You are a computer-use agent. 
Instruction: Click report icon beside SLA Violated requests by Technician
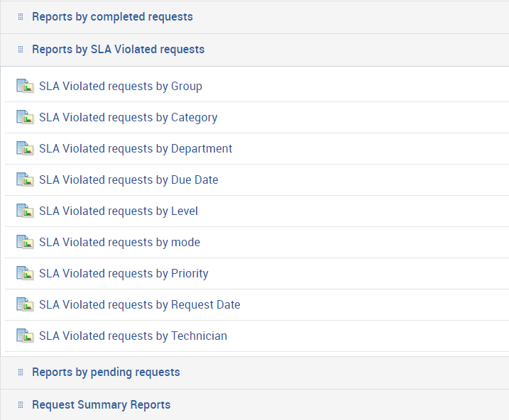(25, 336)
